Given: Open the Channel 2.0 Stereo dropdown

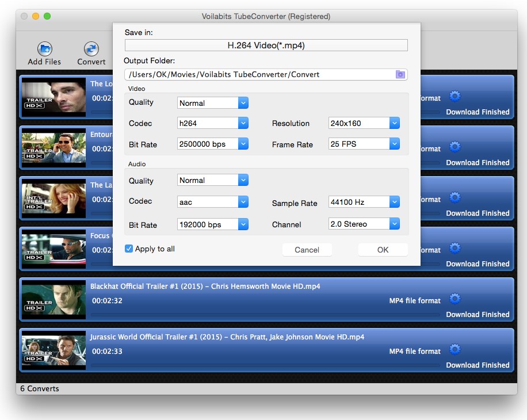Looking at the screenshot, I should point(364,224).
